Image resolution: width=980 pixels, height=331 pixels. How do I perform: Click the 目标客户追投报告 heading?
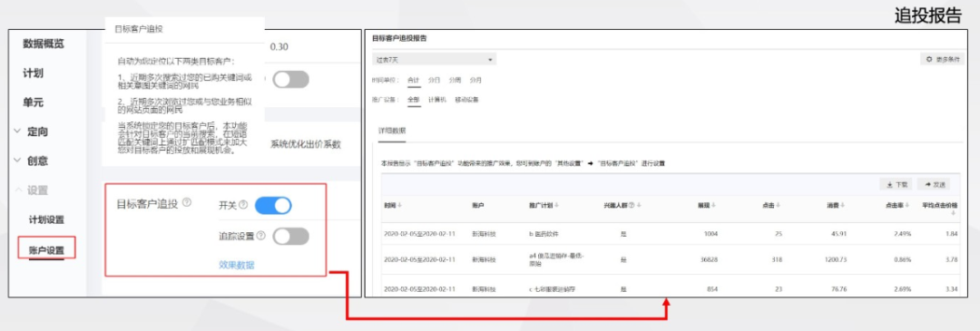click(x=399, y=38)
